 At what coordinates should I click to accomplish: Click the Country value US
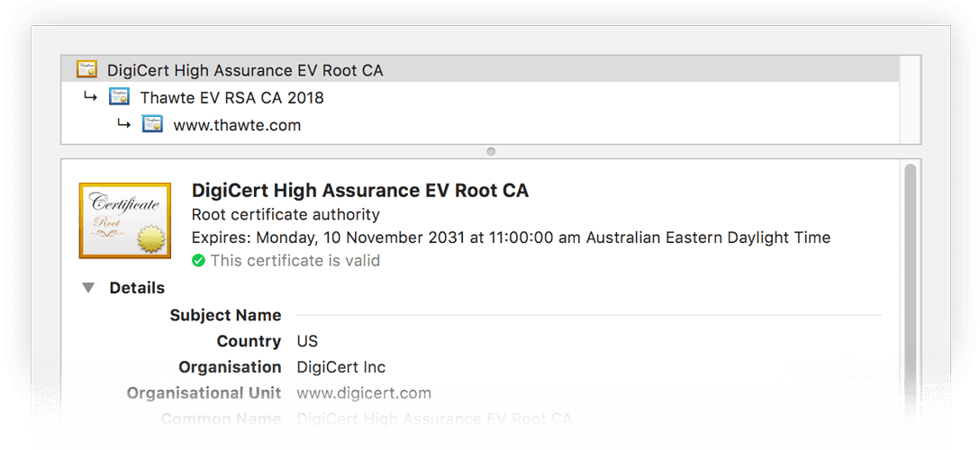[307, 341]
